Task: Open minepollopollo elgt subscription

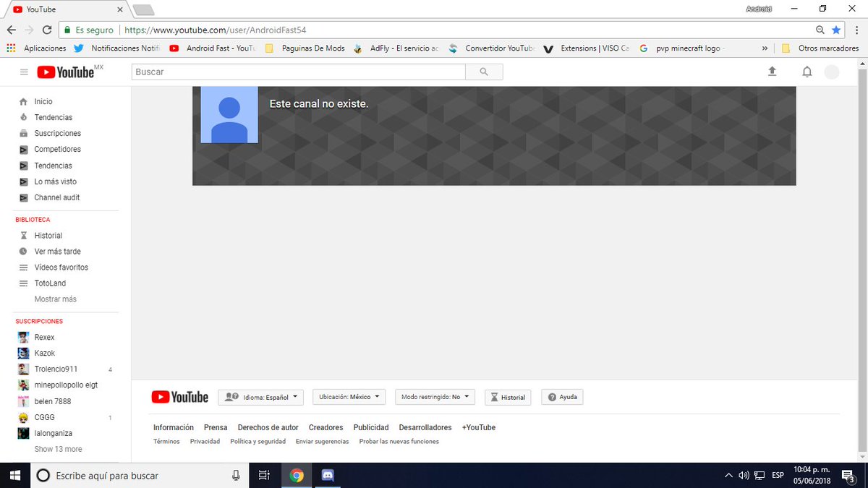Action: click(x=66, y=385)
